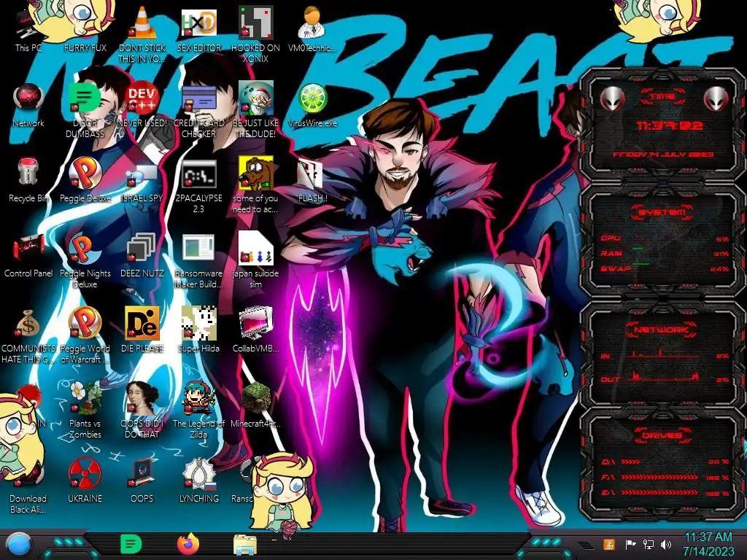Viewport: 747px width, 560px height.
Task: Launch Peggle Deluxe
Action: (x=85, y=181)
